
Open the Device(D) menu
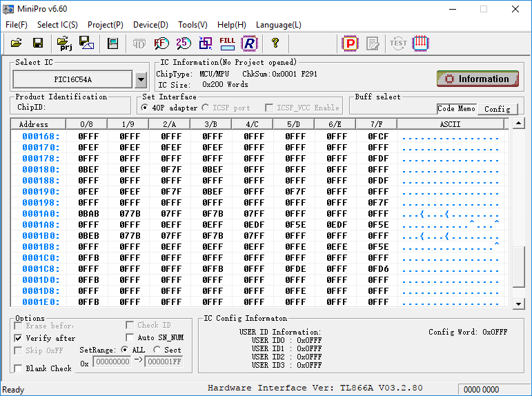(x=150, y=25)
